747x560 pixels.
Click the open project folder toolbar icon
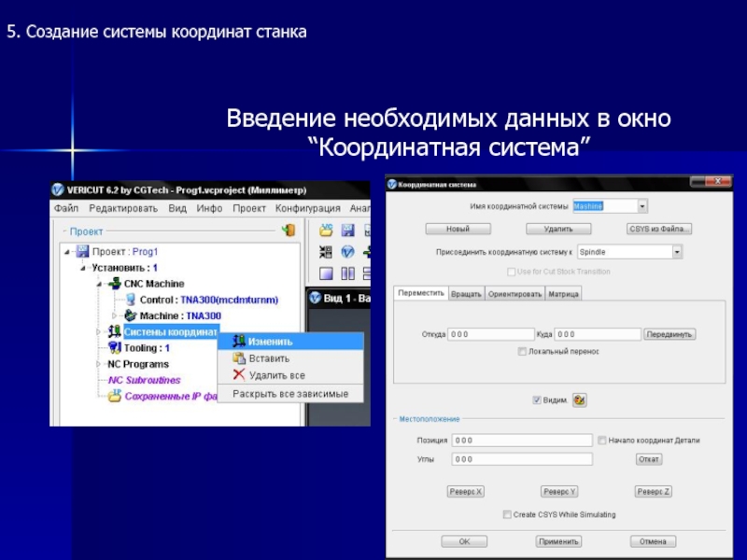click(327, 231)
